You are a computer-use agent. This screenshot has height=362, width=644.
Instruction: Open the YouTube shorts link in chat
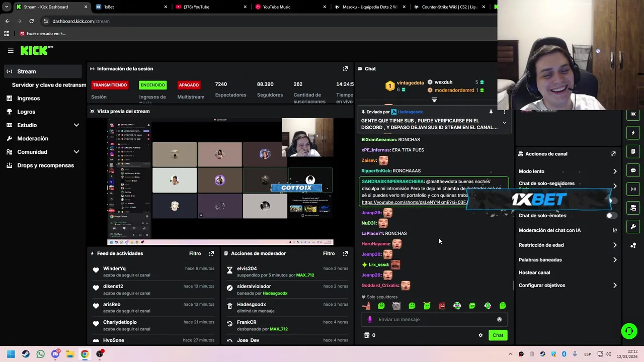(x=415, y=202)
